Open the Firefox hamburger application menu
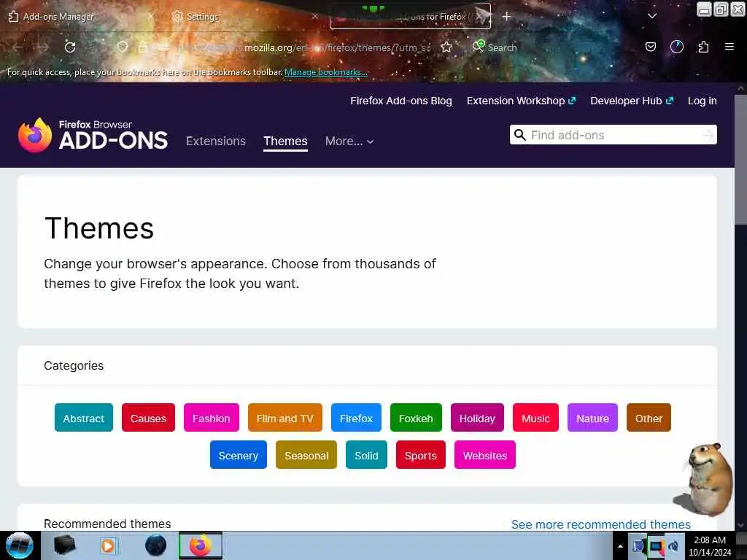The width and height of the screenshot is (747, 560). click(x=729, y=47)
